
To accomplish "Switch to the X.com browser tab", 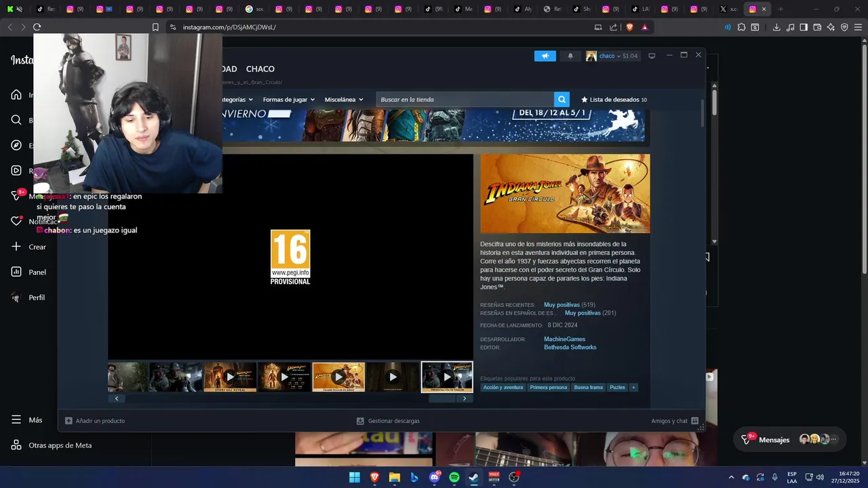I will 729,9.
